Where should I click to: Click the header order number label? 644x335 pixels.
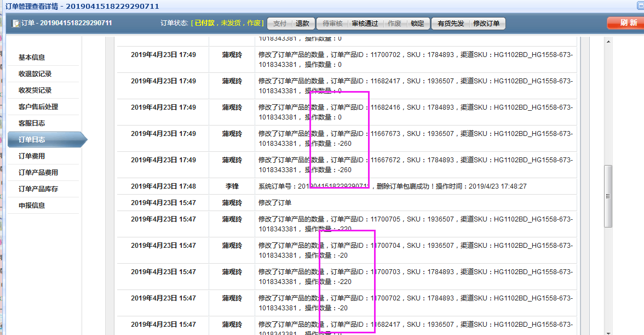pyautogui.click(x=67, y=23)
